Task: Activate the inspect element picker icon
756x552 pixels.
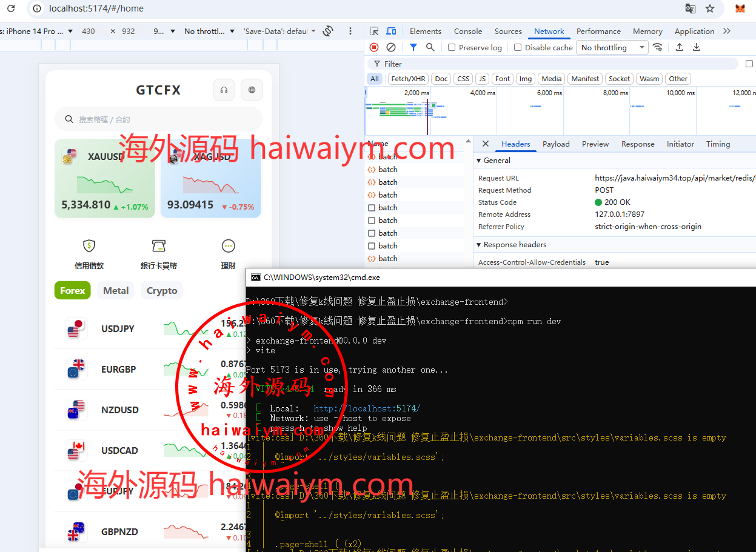Action: 374,32
